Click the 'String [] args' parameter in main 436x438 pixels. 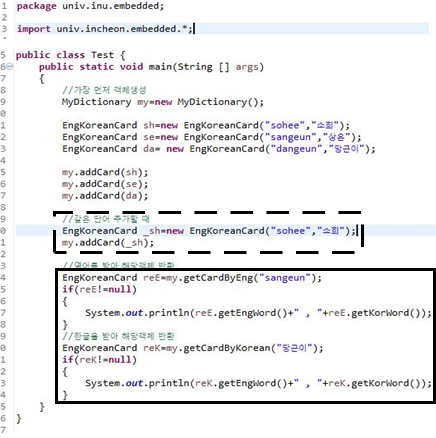(x=217, y=67)
